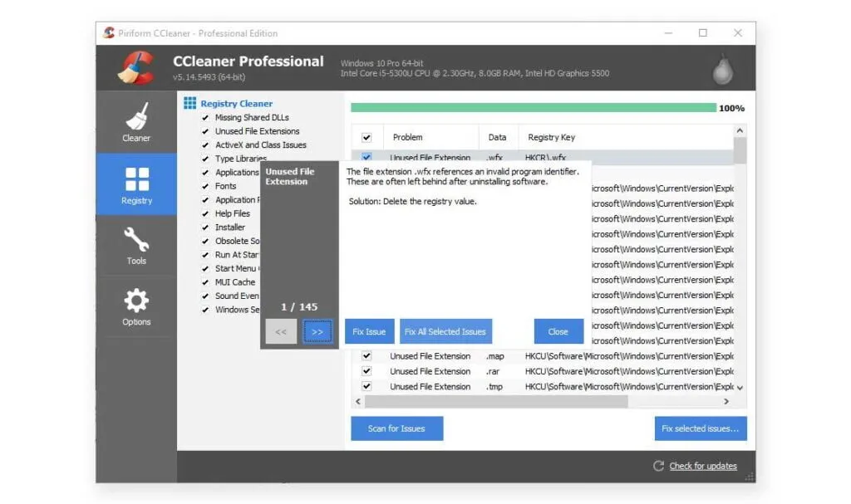Viewport: 851px width, 504px height.
Task: Maximize the CCleaner window
Action: point(703,33)
